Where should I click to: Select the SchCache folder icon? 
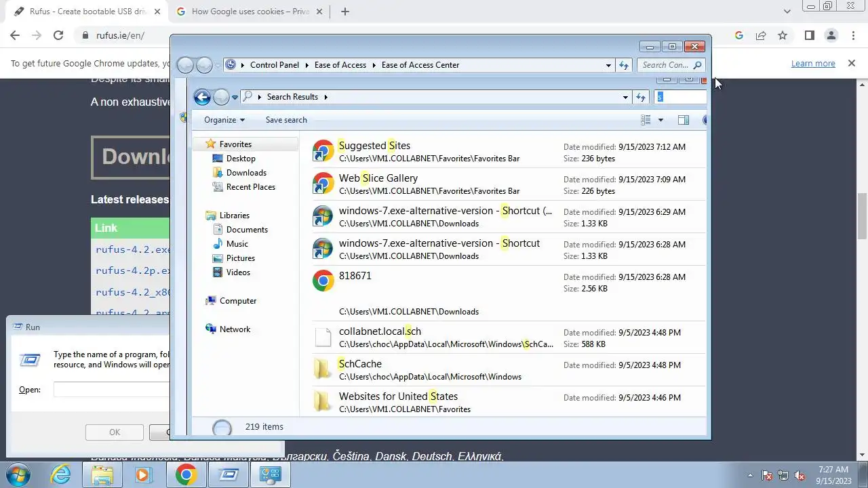click(323, 369)
